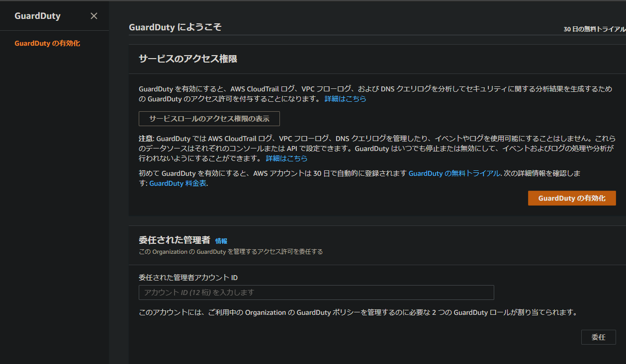Focus the 委任された管理者アカウント ID input field
This screenshot has height=364, width=626.
(x=316, y=292)
